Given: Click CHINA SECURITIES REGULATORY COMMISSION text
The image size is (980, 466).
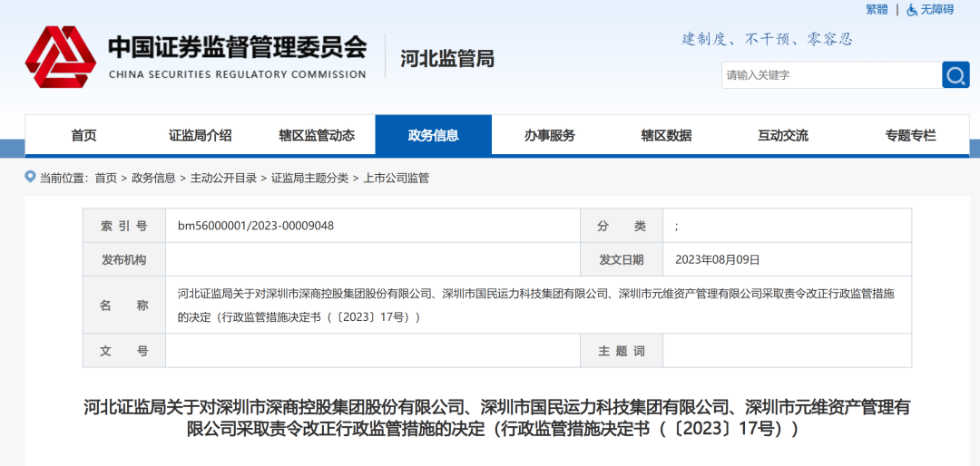Looking at the screenshot, I should point(237,74).
